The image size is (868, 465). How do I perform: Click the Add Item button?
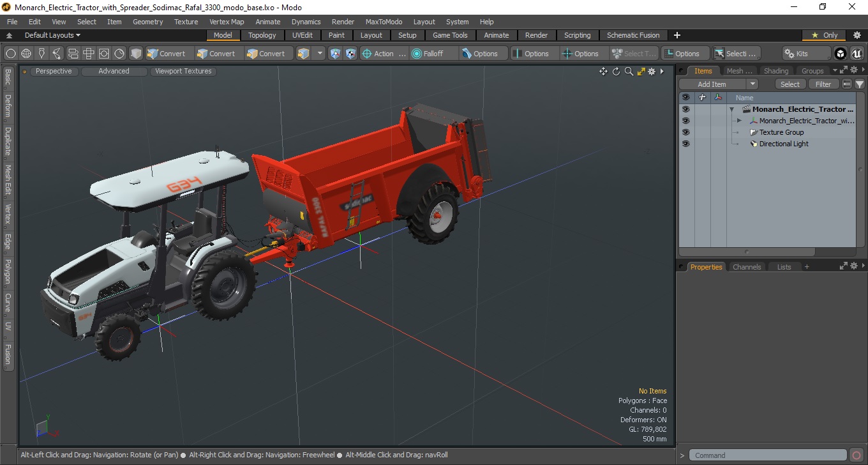pyautogui.click(x=712, y=84)
